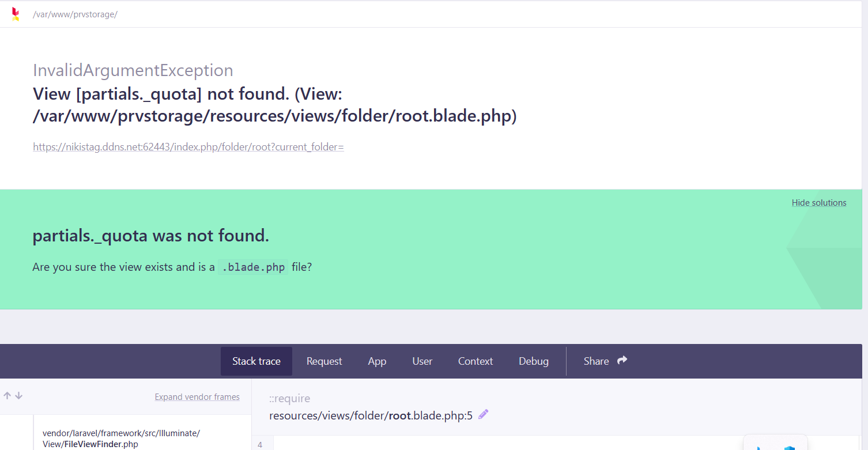This screenshot has height=450, width=868.
Task: Click the root.blade.php:5 file path
Action: click(371, 415)
